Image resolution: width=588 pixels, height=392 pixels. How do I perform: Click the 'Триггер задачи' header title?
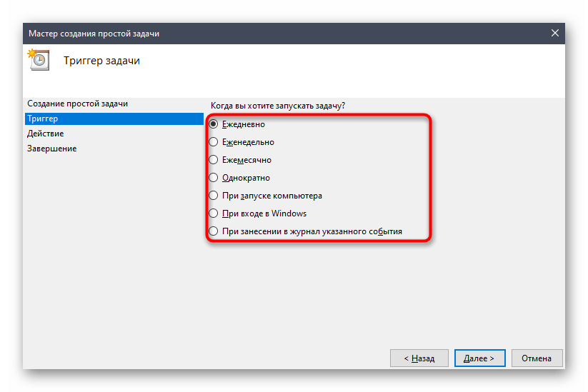102,61
